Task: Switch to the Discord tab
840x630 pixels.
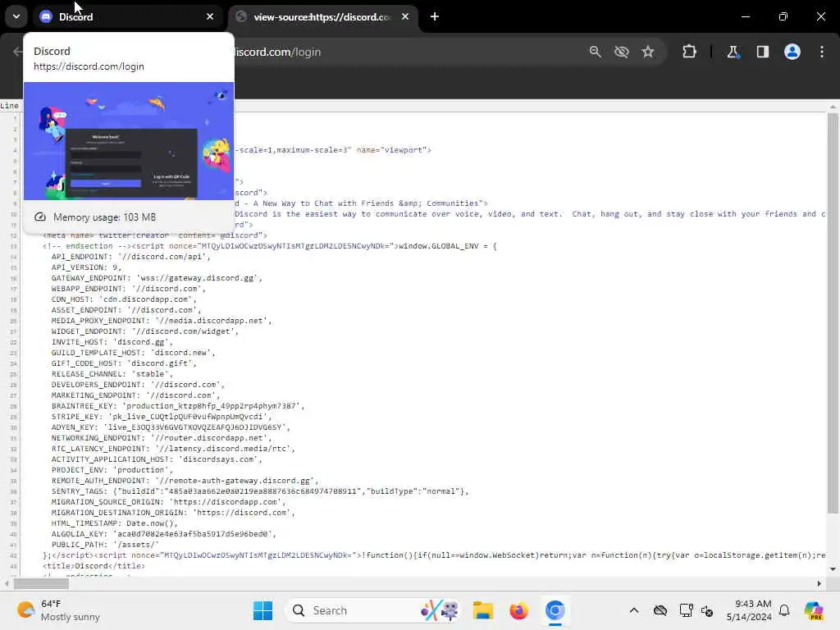Action: coord(127,16)
